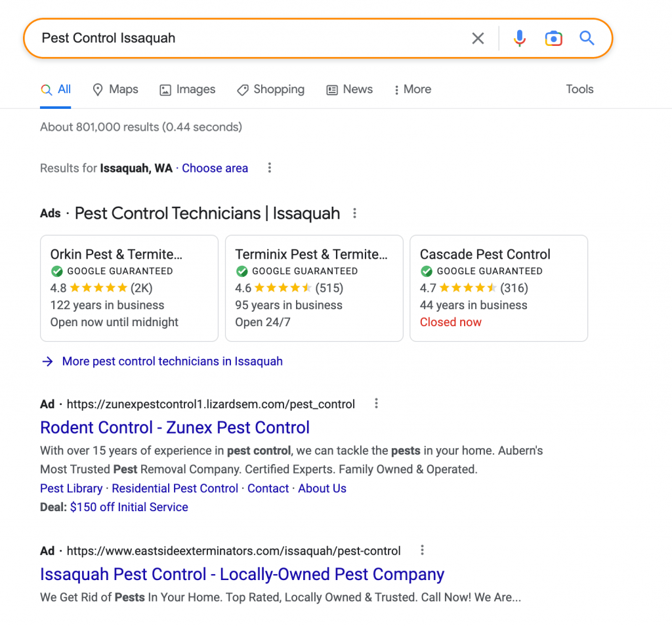Open image search with camera icon
Image resolution: width=672 pixels, height=626 pixels.
point(553,38)
